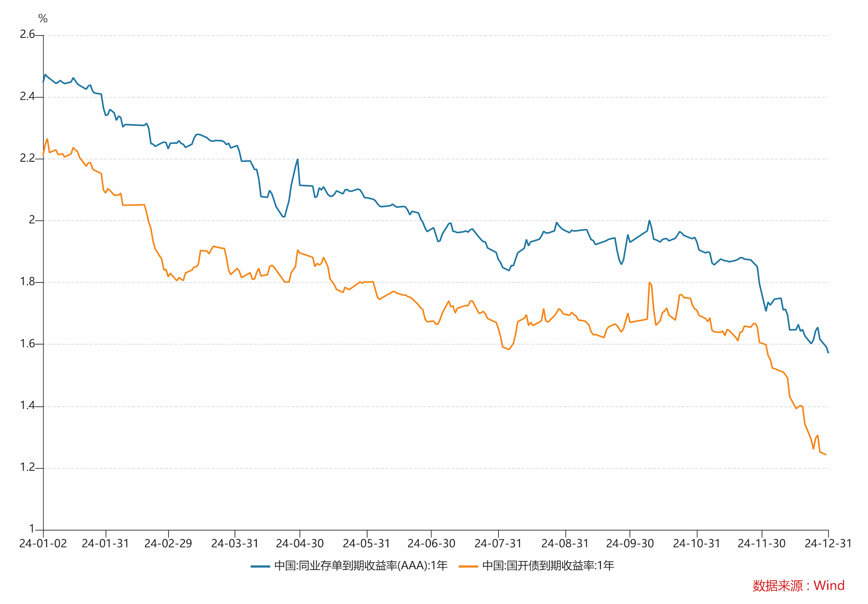Select the 24-12-31 date tick label

(x=828, y=543)
